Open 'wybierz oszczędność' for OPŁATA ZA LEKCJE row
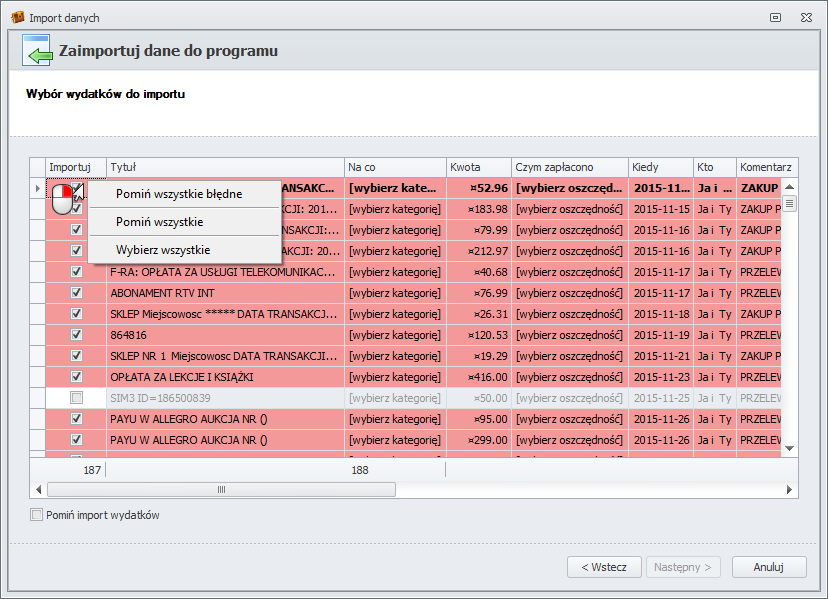Viewport: 828px width, 599px height. tap(569, 377)
